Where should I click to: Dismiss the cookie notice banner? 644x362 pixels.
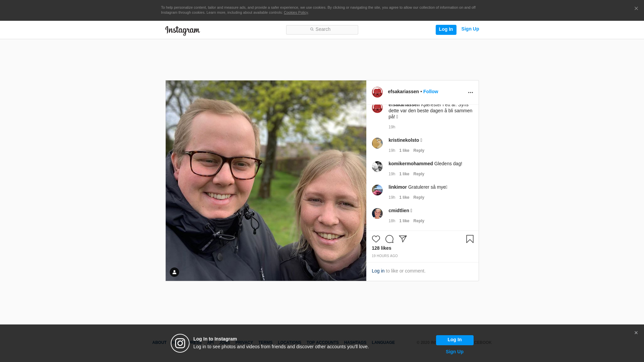click(636, 9)
